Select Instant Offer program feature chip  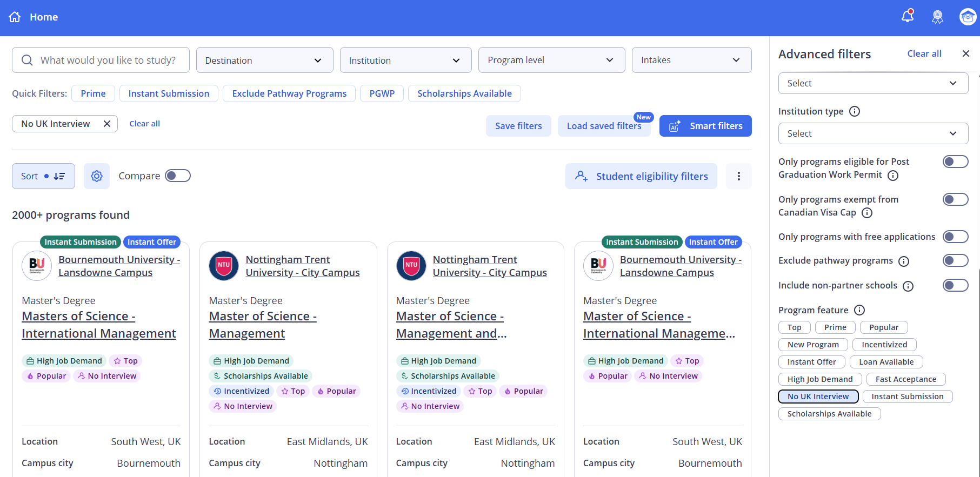pyautogui.click(x=811, y=362)
